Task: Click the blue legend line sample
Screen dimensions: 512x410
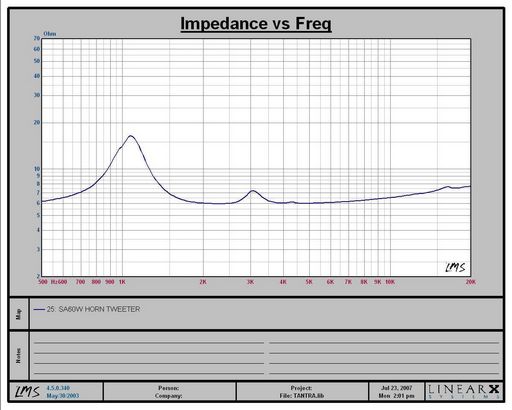Action: pyautogui.click(x=39, y=309)
